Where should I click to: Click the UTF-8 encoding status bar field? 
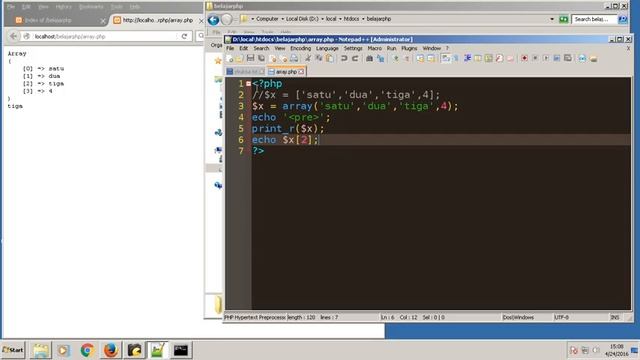pyautogui.click(x=561, y=317)
